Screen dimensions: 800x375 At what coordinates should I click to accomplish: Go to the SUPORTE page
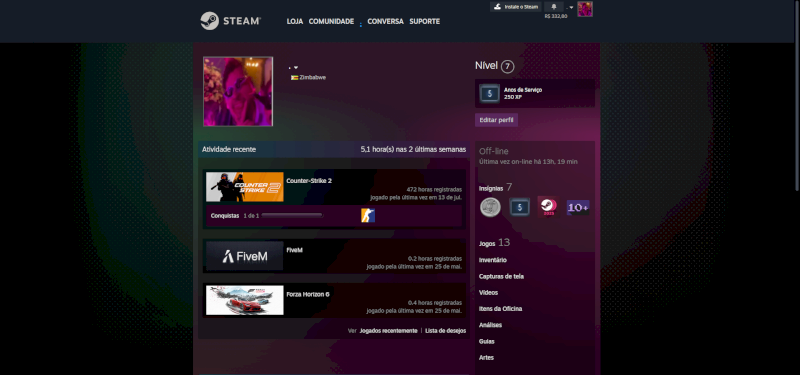(424, 21)
